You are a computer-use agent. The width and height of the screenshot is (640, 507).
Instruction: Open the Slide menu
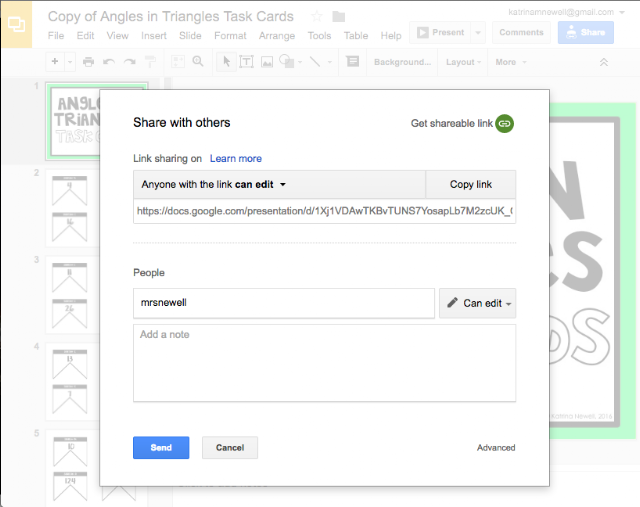pyautogui.click(x=190, y=36)
